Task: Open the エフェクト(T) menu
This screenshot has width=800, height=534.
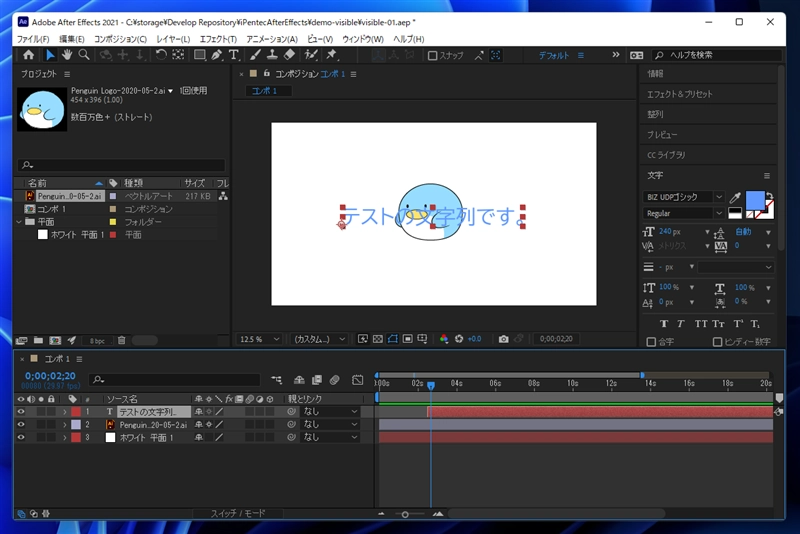Action: [x=218, y=39]
